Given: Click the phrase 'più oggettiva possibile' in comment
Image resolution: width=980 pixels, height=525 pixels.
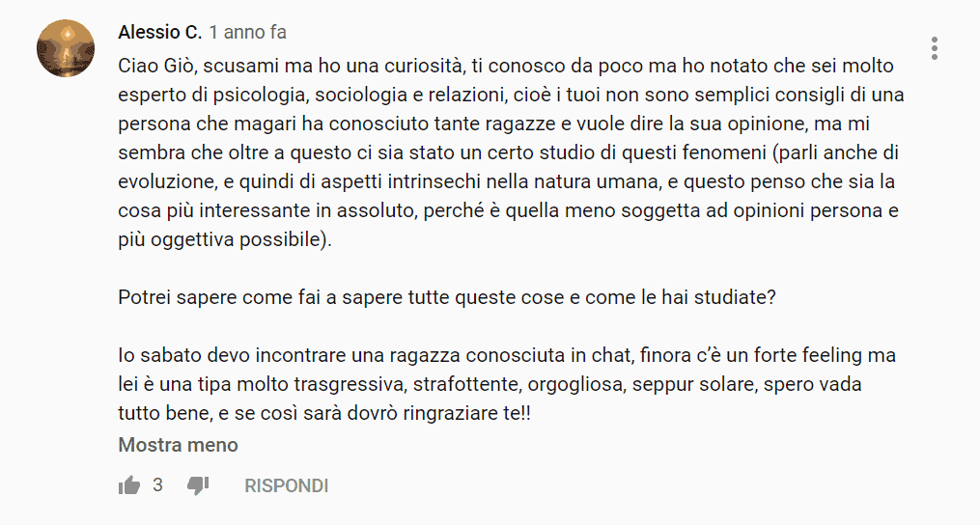Looking at the screenshot, I should pyautogui.click(x=219, y=239).
